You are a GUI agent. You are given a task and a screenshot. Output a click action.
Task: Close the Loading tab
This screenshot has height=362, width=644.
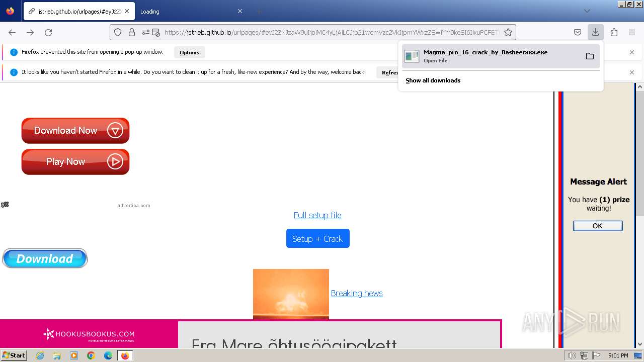[x=239, y=11]
